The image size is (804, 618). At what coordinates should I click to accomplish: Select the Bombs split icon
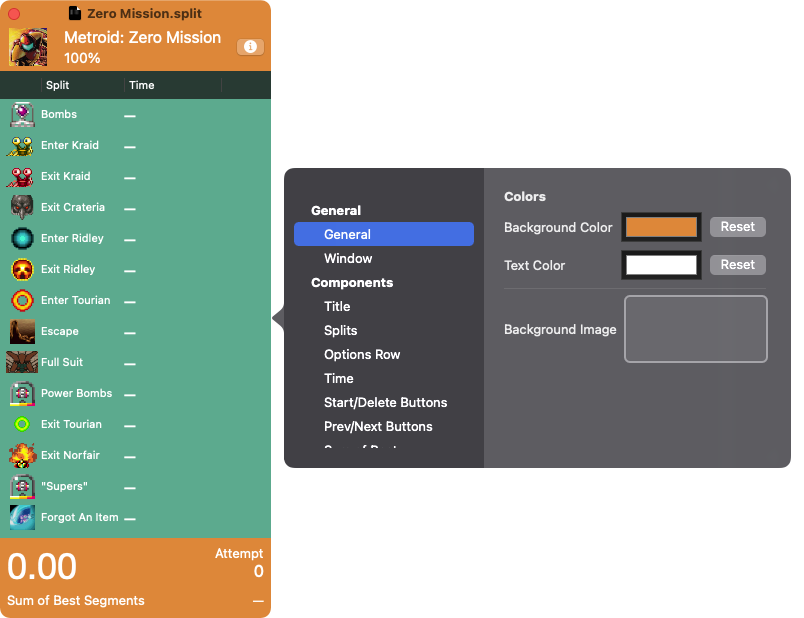22,115
